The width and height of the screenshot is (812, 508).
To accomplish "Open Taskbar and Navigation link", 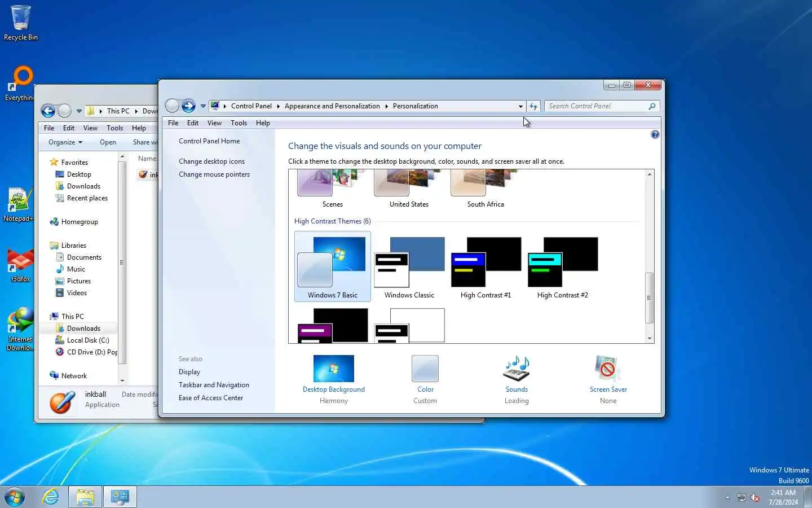I will pyautogui.click(x=214, y=385).
